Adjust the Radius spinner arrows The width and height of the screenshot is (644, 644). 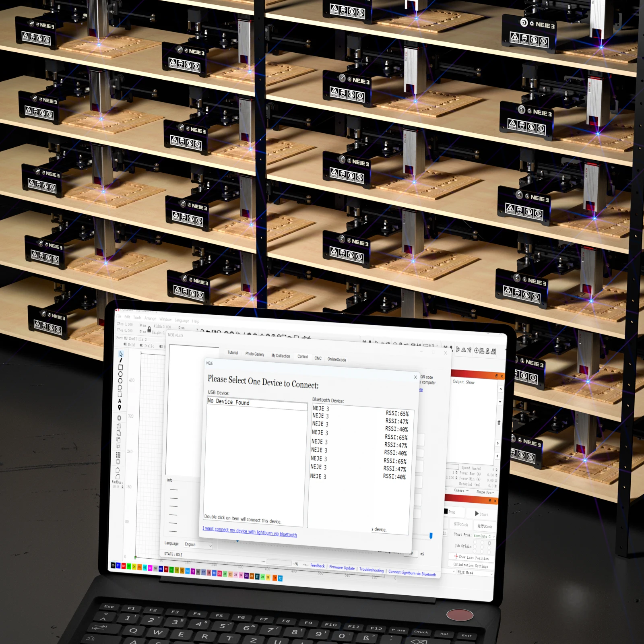[x=122, y=487]
